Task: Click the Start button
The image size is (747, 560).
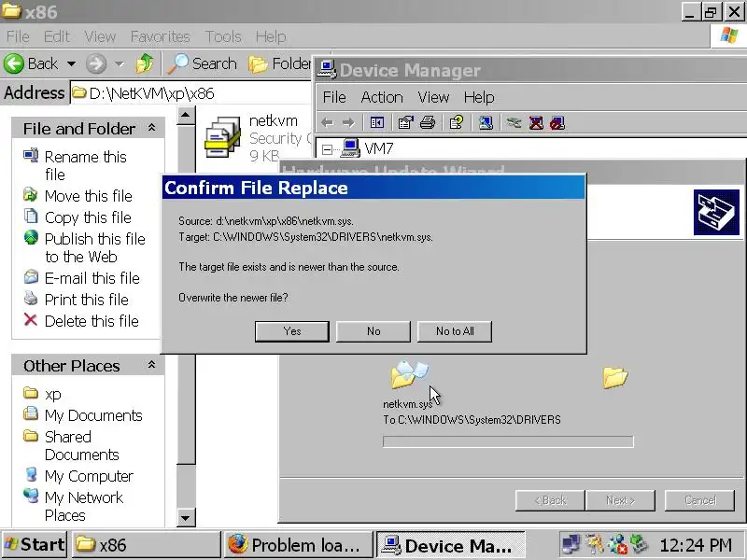Action: 34,545
